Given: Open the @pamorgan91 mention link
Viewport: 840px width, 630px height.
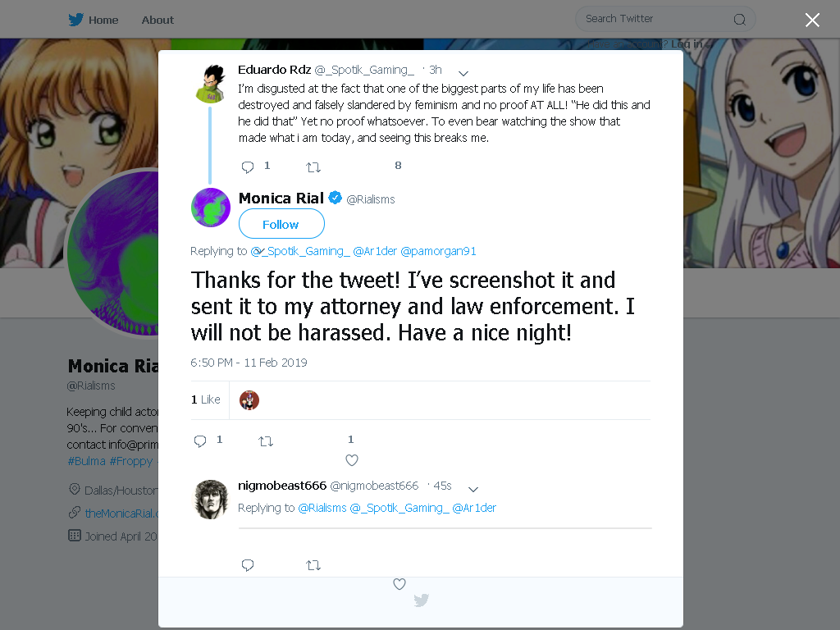Looking at the screenshot, I should 438,251.
